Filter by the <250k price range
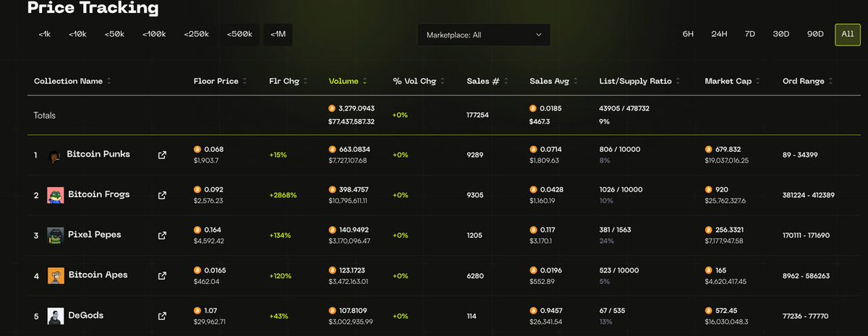The width and height of the screenshot is (868, 336). point(196,34)
